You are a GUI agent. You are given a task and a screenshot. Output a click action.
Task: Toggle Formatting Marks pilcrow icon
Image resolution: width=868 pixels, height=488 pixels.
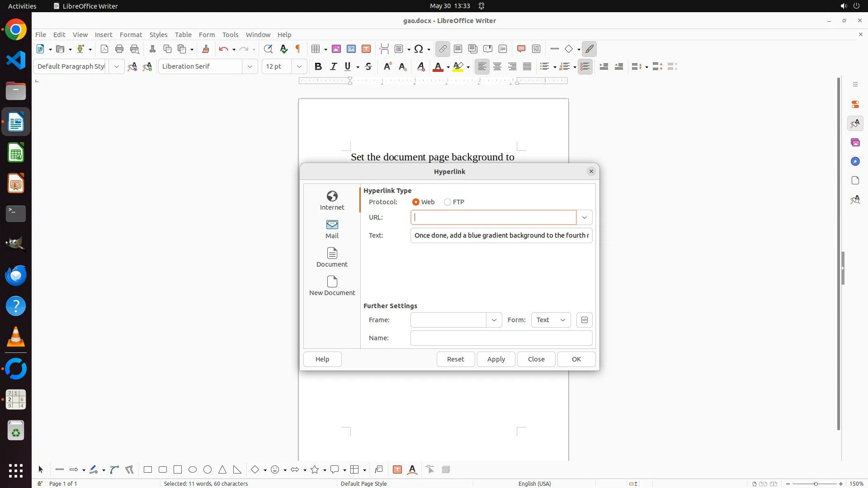[x=298, y=49]
